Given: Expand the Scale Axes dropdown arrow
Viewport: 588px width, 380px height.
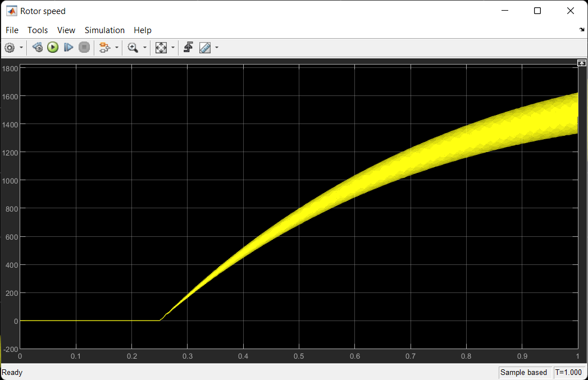Looking at the screenshot, I should pos(173,48).
